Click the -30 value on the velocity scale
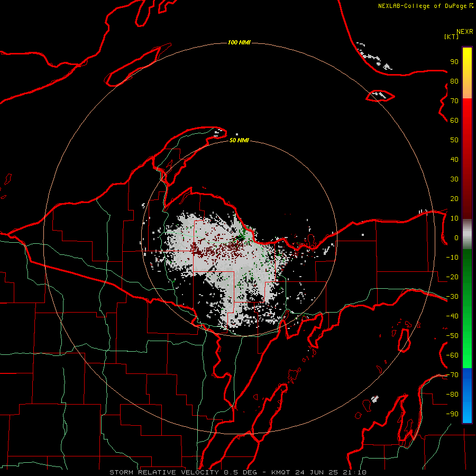Viewport: 476px width, 476px height. (x=452, y=297)
